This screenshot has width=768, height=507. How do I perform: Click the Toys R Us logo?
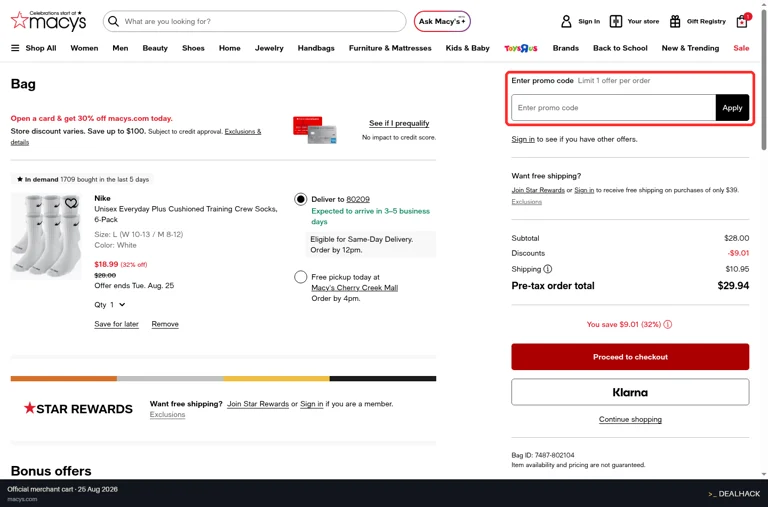coord(521,48)
